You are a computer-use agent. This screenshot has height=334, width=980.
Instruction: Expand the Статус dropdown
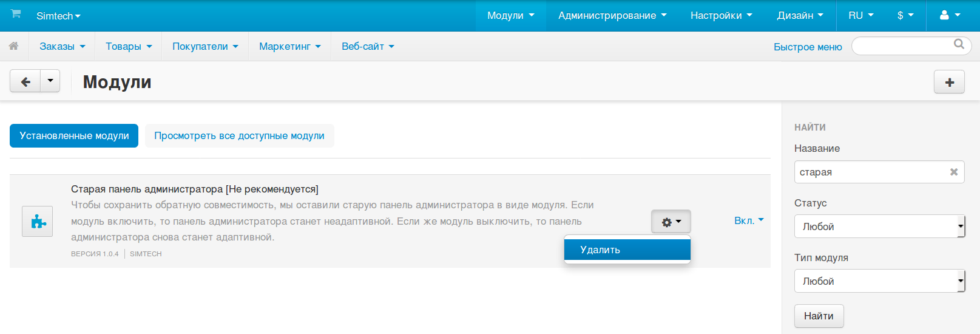click(879, 227)
